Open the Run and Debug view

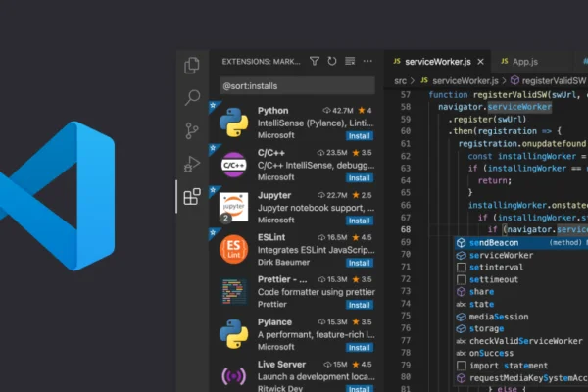192,164
